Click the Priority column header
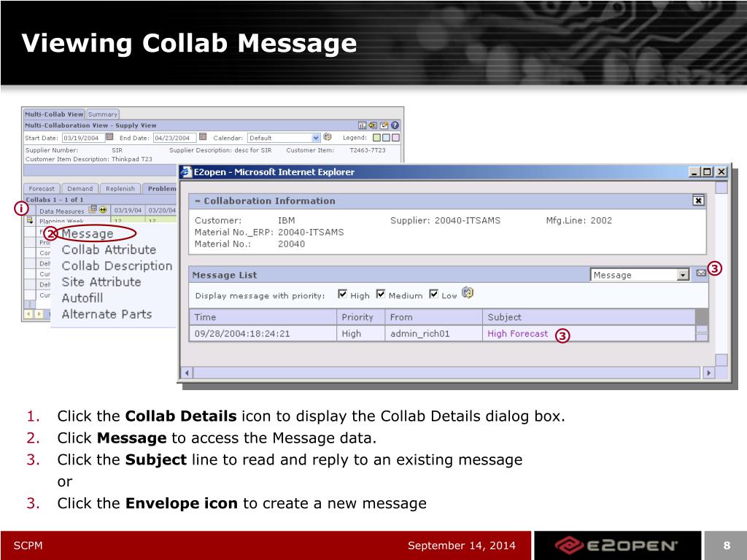The width and height of the screenshot is (747, 560). pyautogui.click(x=360, y=317)
